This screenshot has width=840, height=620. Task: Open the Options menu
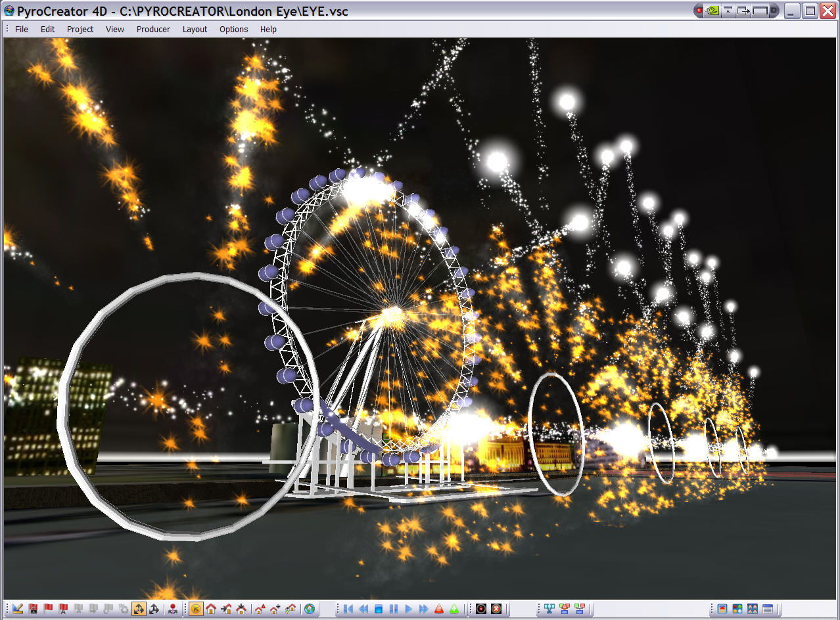(x=234, y=29)
